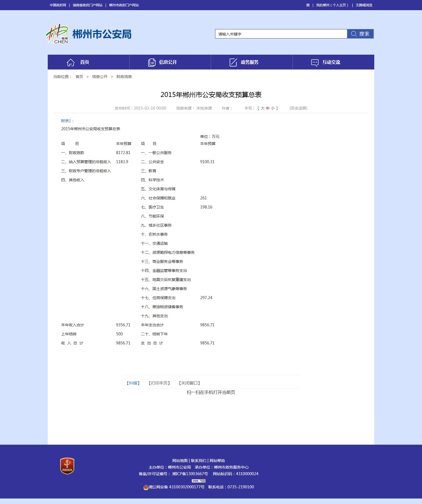422x504 pixels.
Task: Click the red 党政机关 badge in footer
Action: [67, 466]
